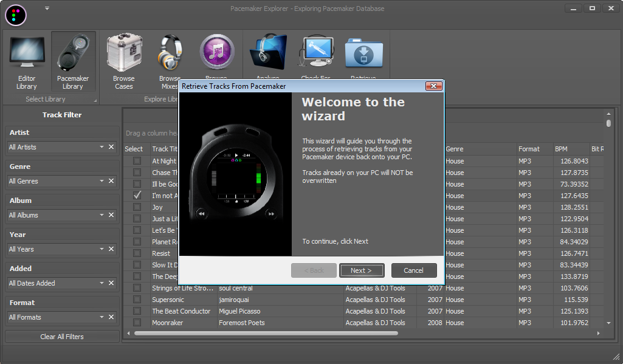Check the Supersonic track checkbox
This screenshot has height=364, width=623.
coord(137,300)
